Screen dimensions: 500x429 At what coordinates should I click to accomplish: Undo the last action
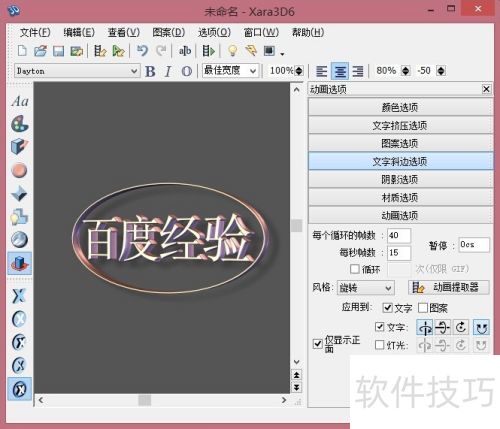pyautogui.click(x=142, y=51)
